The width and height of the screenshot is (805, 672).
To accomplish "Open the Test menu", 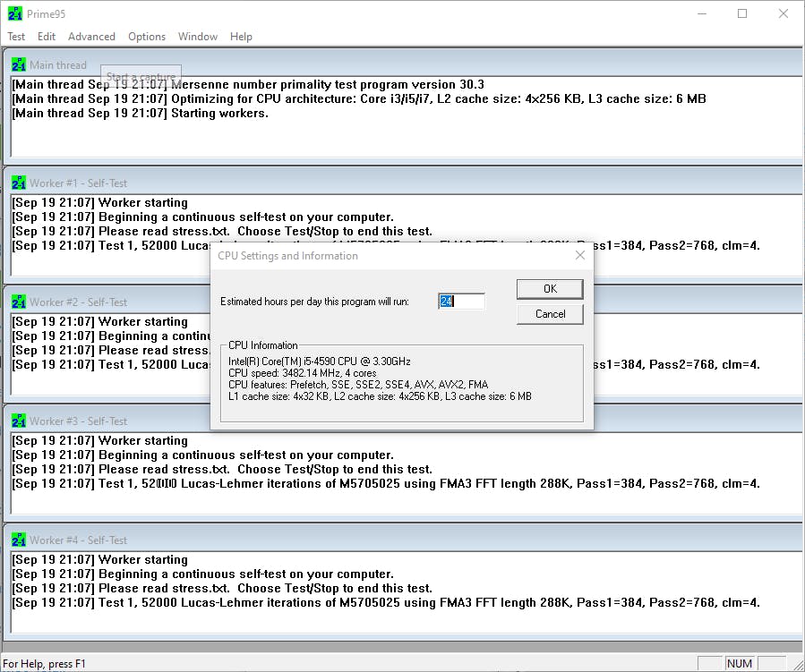I will click(16, 37).
